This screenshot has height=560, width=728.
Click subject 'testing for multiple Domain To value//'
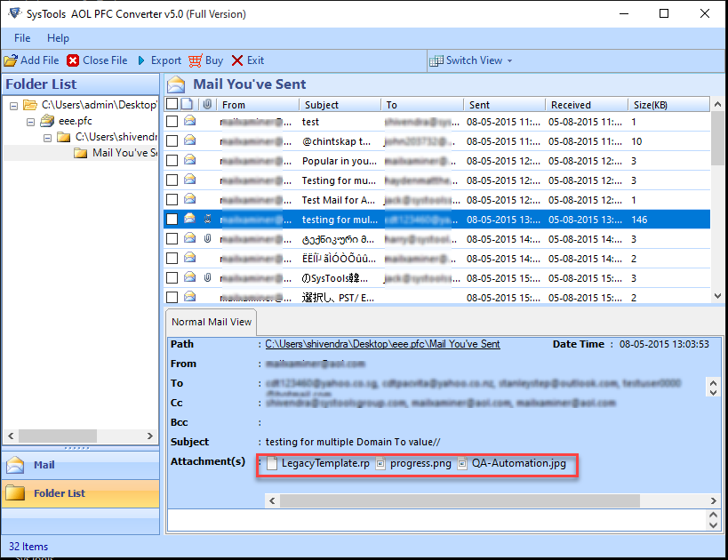pyautogui.click(x=353, y=442)
